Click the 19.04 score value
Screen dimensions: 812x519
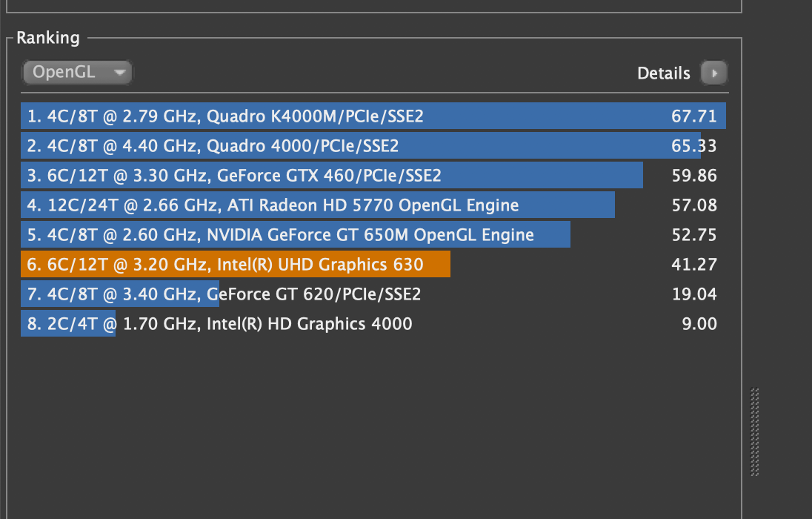(694, 294)
